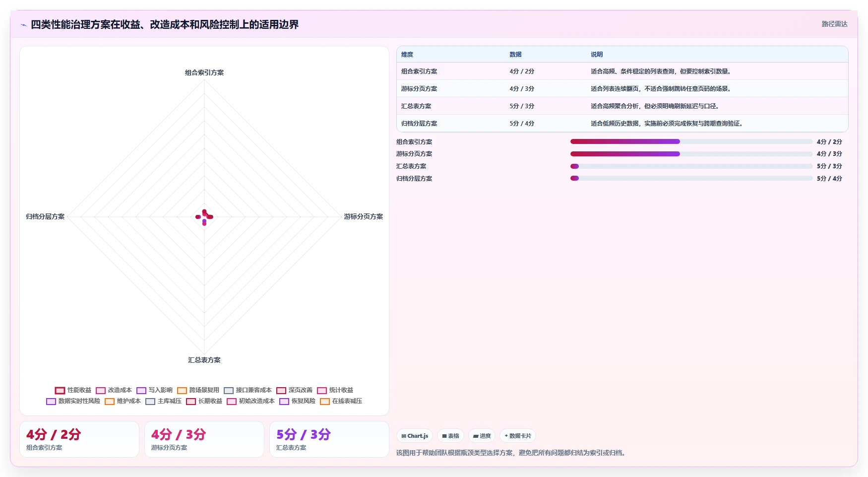This screenshot has width=868, height=477.
Task: Toggle the 恢复风险 legend entry
Action: pyautogui.click(x=298, y=401)
